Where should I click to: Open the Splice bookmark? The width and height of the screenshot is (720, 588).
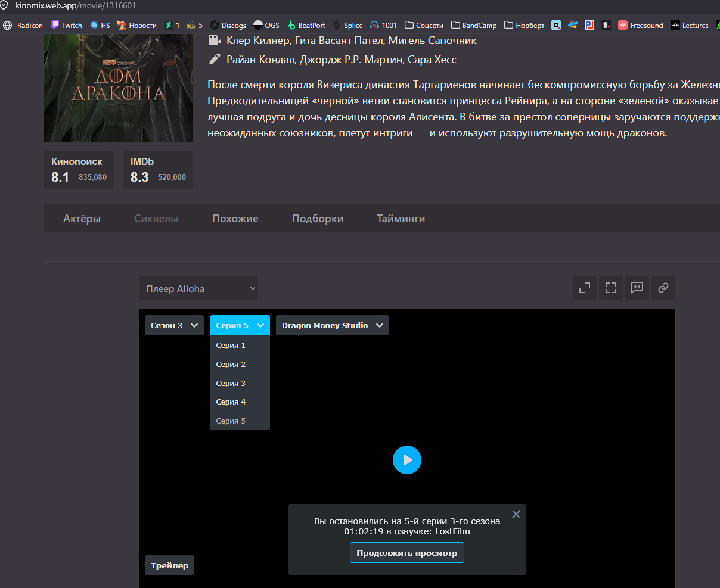point(347,25)
